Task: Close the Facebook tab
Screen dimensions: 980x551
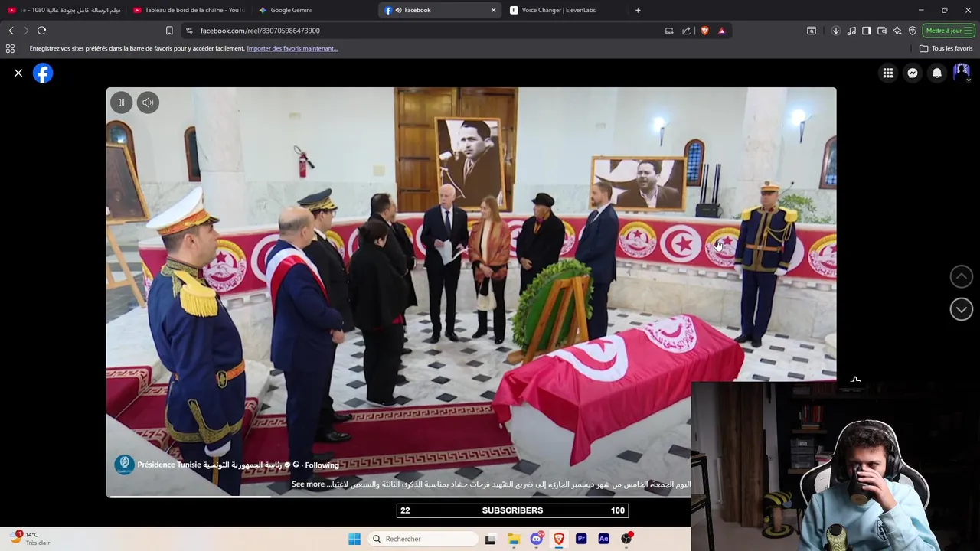Action: (x=493, y=10)
